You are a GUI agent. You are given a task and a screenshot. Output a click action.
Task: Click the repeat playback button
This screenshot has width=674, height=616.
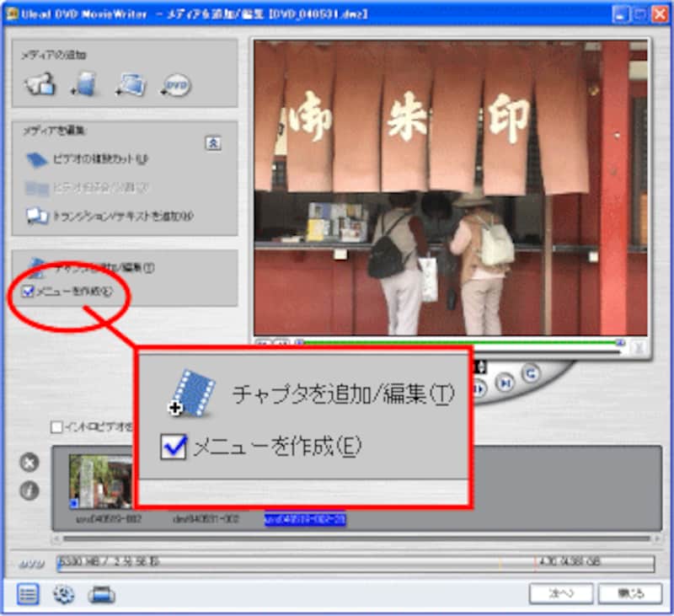(x=532, y=373)
